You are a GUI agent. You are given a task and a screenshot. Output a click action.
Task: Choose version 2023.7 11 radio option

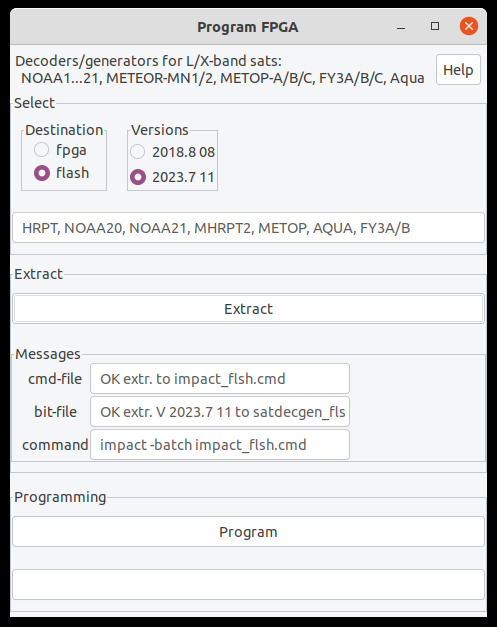click(x=138, y=177)
